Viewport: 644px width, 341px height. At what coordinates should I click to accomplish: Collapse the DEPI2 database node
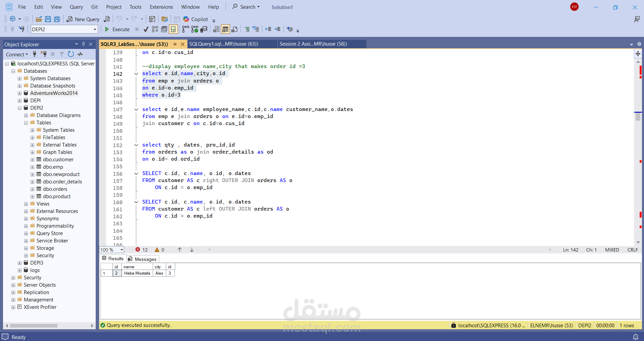click(x=19, y=108)
